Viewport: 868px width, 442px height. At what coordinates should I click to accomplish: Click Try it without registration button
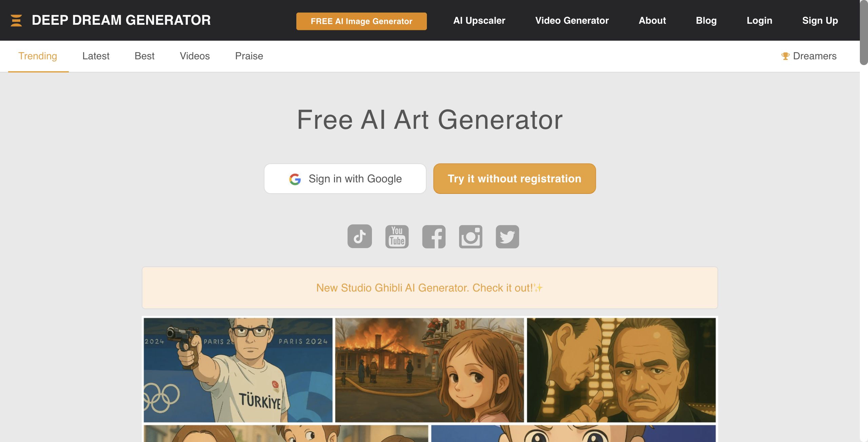[x=514, y=179]
